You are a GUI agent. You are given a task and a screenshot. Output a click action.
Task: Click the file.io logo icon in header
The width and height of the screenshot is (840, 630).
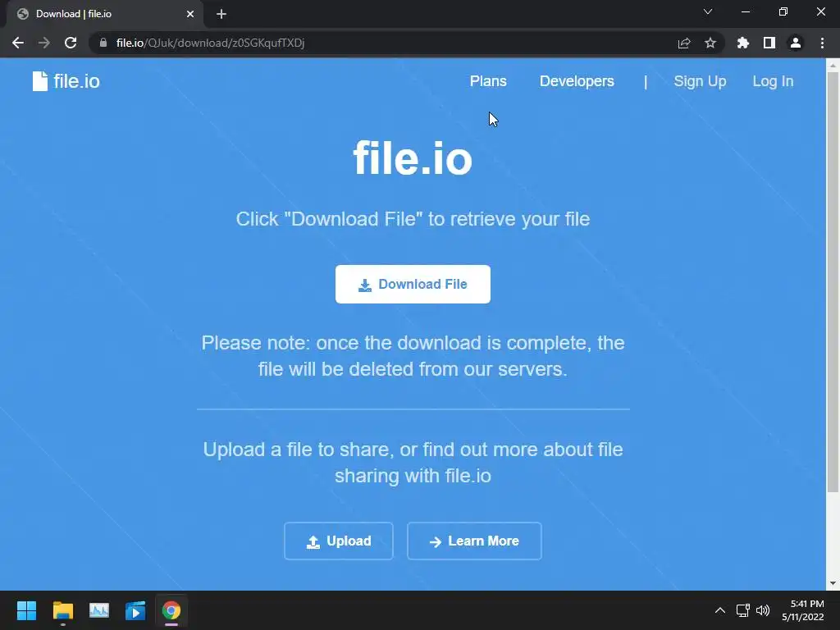(x=40, y=81)
